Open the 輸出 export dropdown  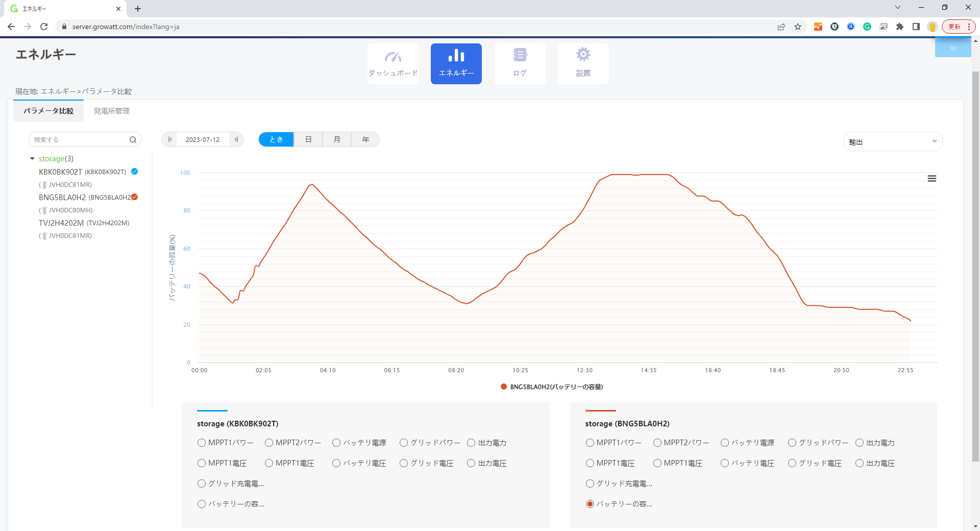892,142
